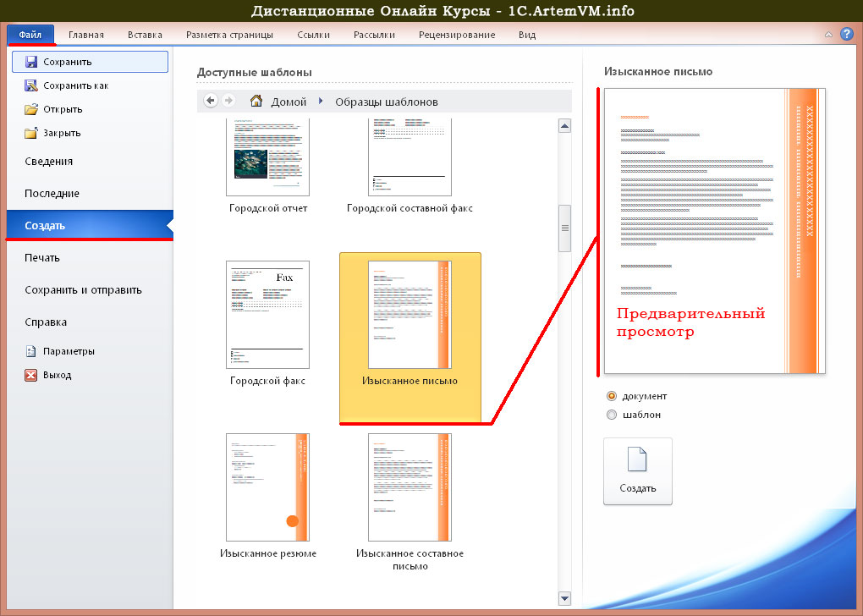This screenshot has width=863, height=616.
Task: Select the Создать menu item
Action: click(90, 225)
